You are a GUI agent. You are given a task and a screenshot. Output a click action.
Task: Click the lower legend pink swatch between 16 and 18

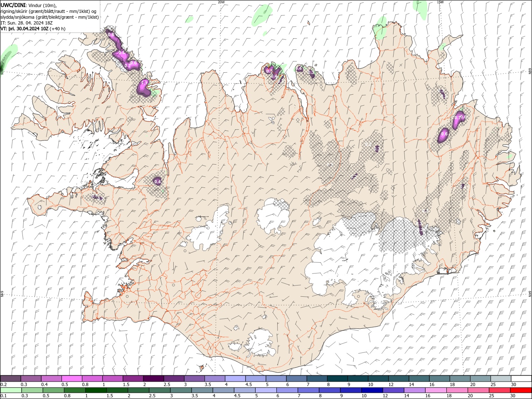436,390
